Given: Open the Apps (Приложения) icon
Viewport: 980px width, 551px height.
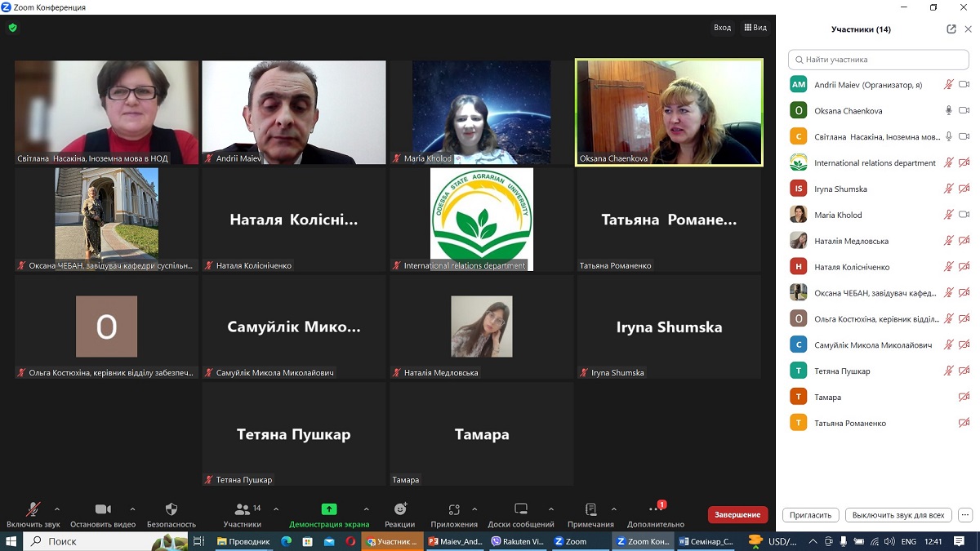Looking at the screenshot, I should [454, 509].
